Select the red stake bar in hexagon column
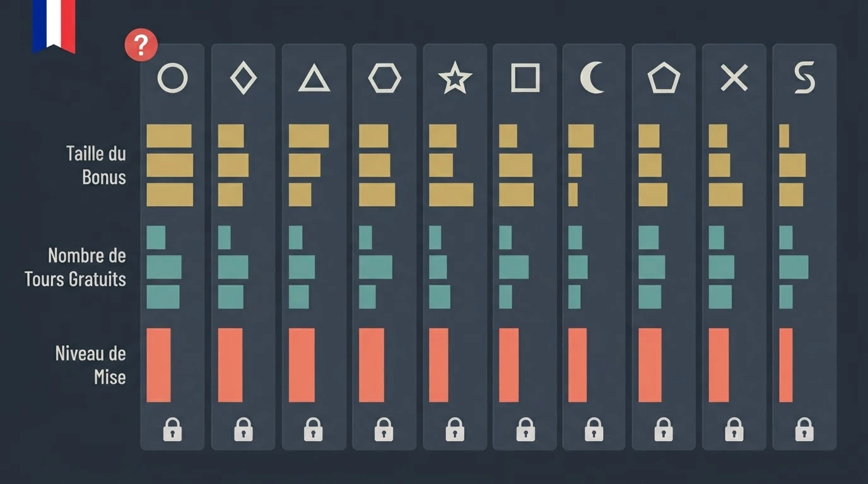The image size is (868, 484). click(372, 365)
